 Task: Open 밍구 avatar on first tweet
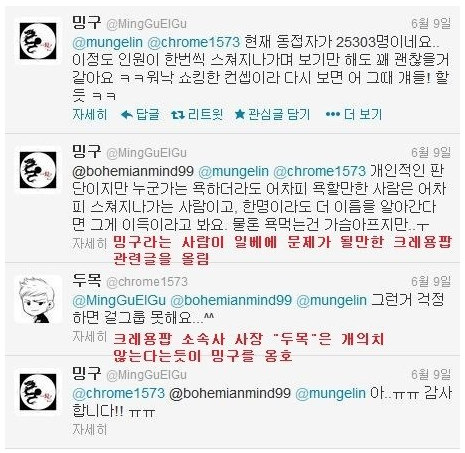(x=38, y=41)
